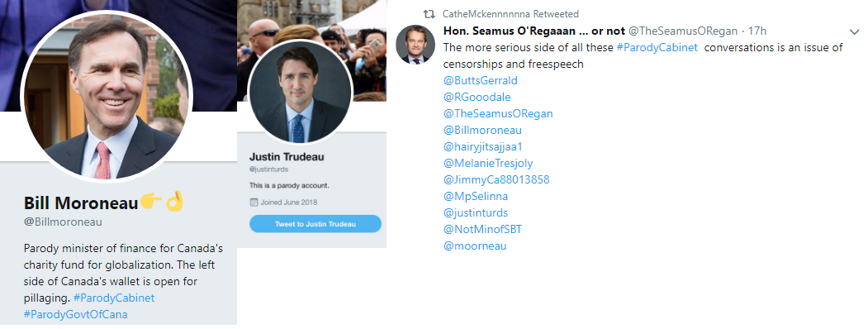Click the 17h tweet timestamp
This screenshot has height=329, width=868.
(757, 31)
